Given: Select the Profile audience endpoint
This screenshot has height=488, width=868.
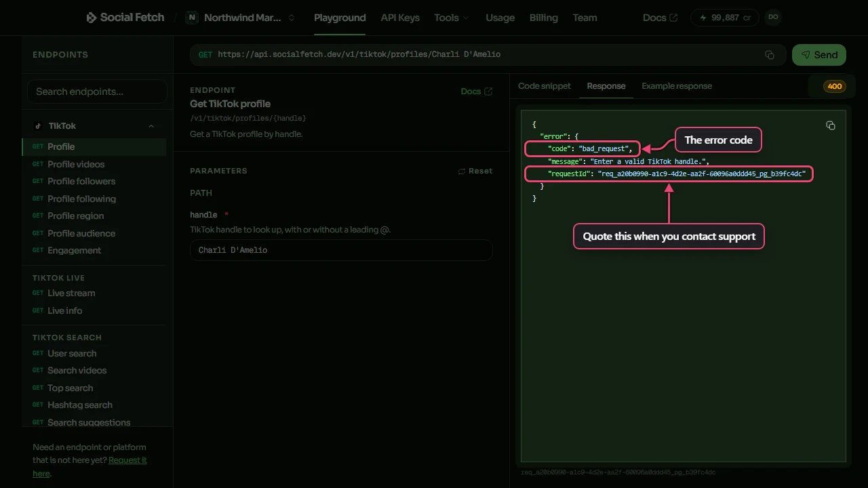Looking at the screenshot, I should point(94,233).
